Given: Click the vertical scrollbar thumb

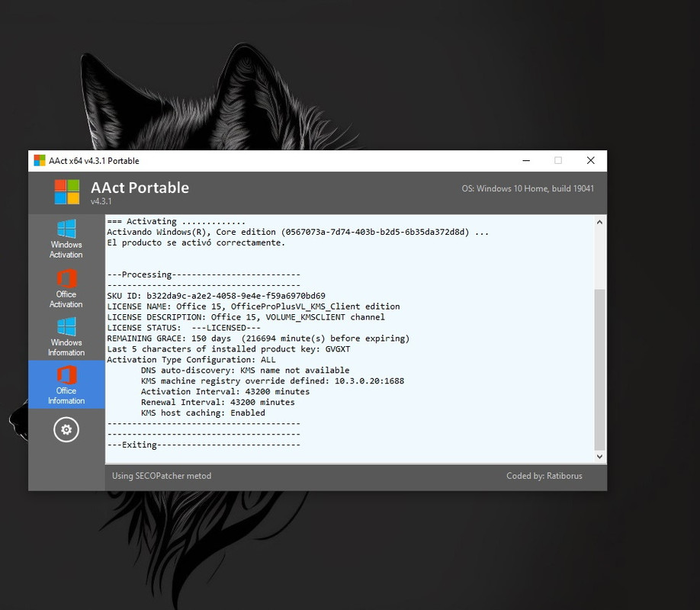Looking at the screenshot, I should (599, 370).
